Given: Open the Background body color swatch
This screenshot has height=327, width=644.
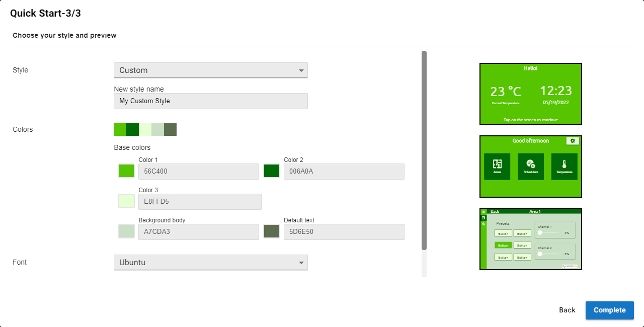Looking at the screenshot, I should 126,231.
